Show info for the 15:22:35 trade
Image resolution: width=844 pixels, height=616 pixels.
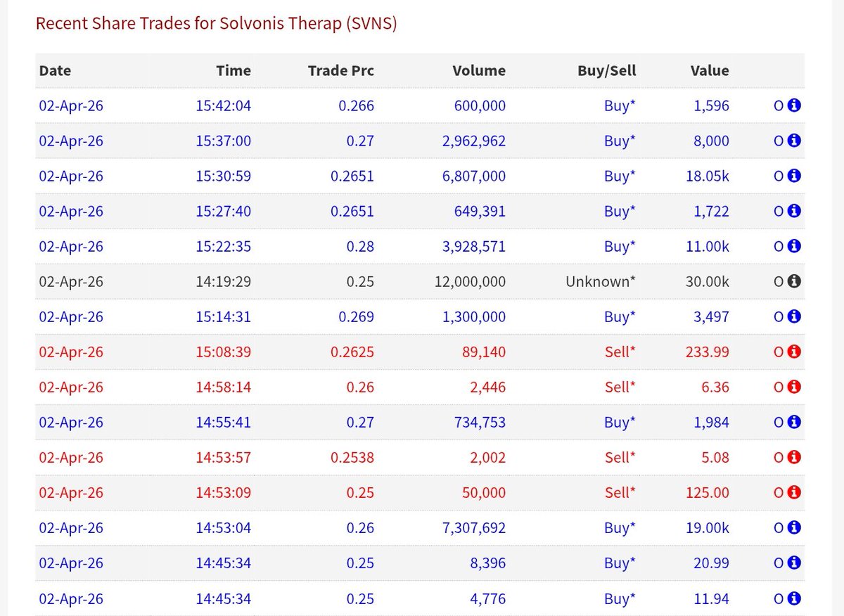tap(794, 246)
